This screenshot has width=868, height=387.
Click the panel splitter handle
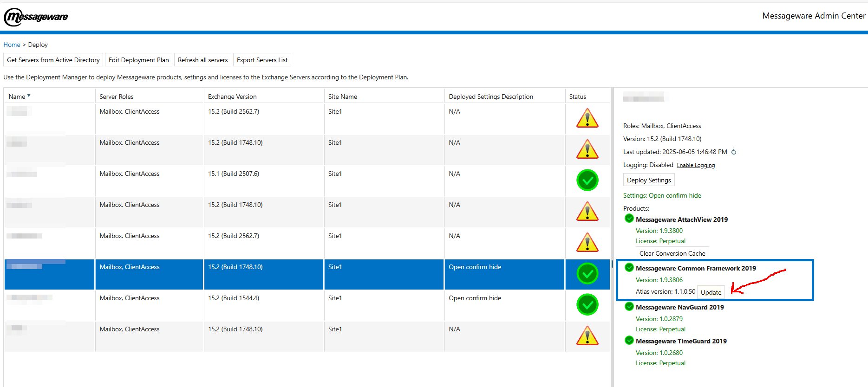(612, 264)
